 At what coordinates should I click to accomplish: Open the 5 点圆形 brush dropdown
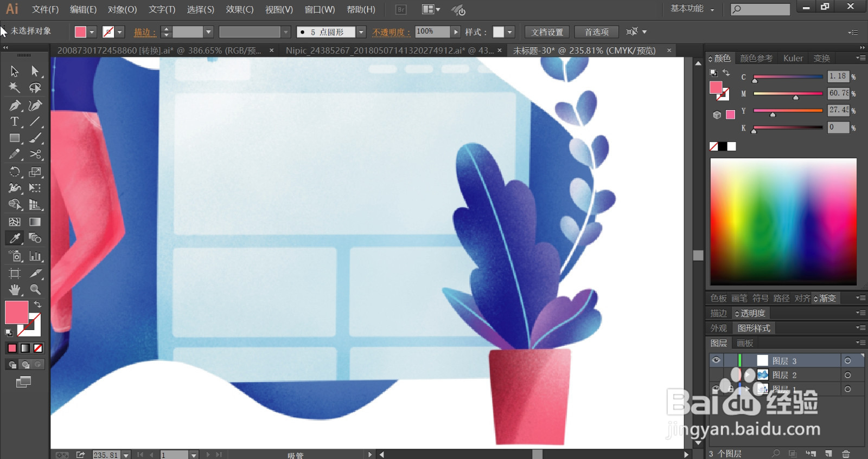pyautogui.click(x=361, y=32)
